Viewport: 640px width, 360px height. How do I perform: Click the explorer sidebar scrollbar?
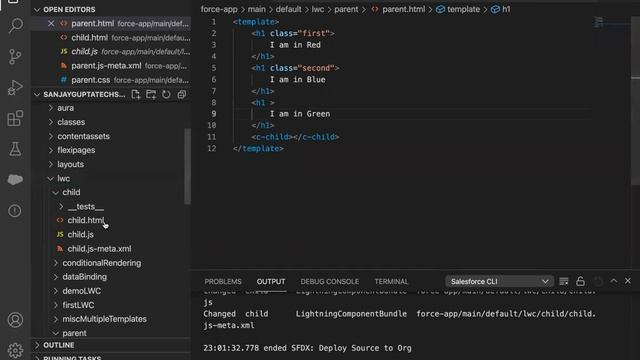point(187,166)
